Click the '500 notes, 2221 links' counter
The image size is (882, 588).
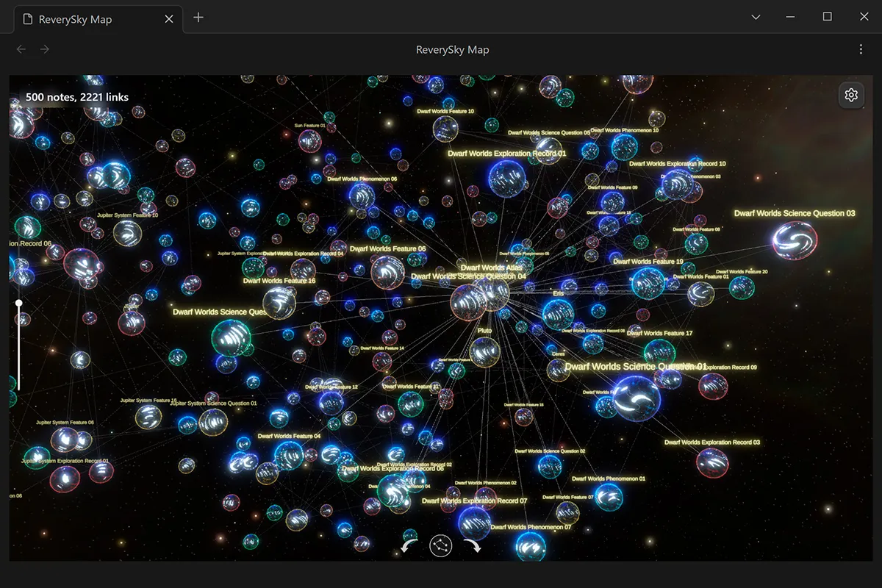pos(77,96)
